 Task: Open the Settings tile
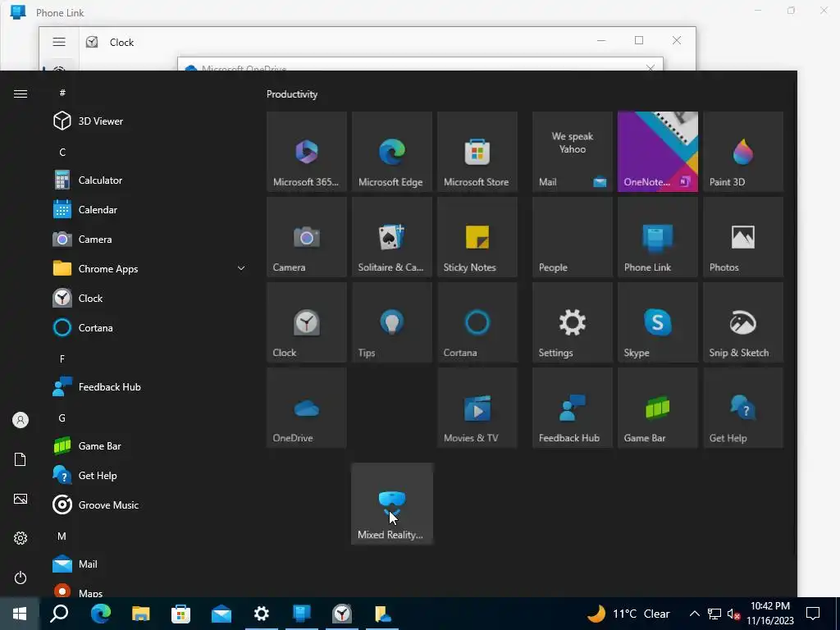[x=572, y=322]
